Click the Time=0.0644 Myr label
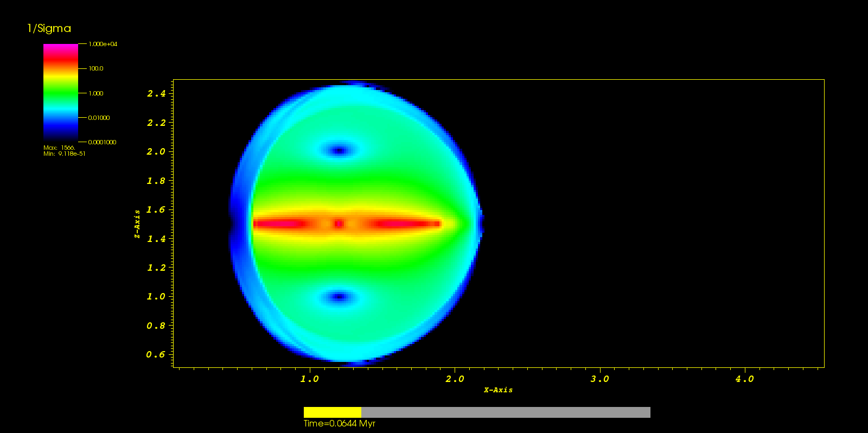The image size is (868, 433). coord(339,424)
